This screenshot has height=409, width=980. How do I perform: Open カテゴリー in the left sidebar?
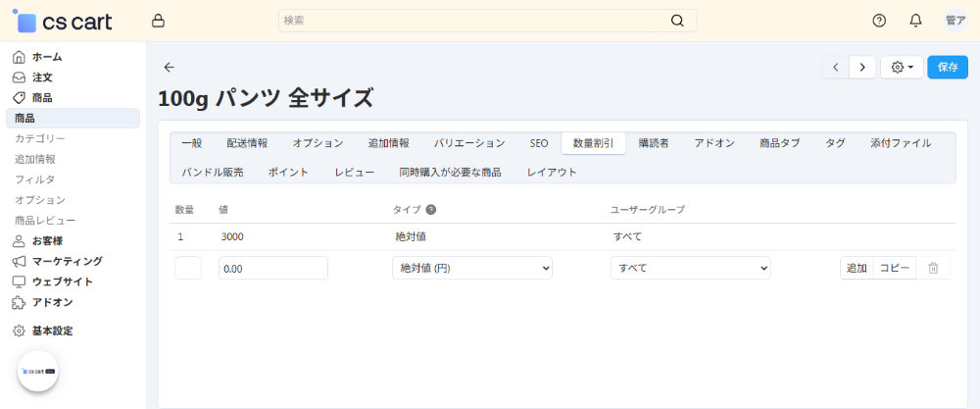40,138
